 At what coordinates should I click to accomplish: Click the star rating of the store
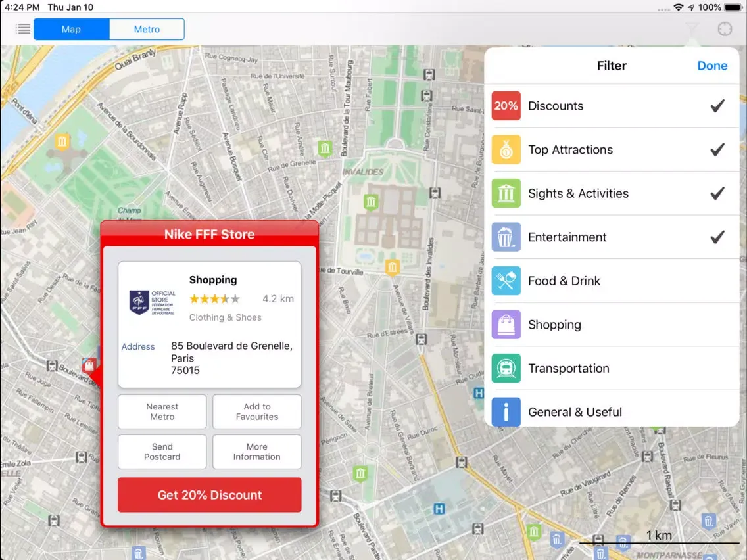(214, 299)
